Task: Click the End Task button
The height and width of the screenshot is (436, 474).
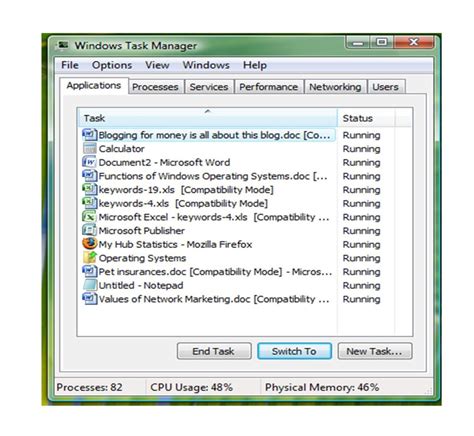Action: [214, 351]
